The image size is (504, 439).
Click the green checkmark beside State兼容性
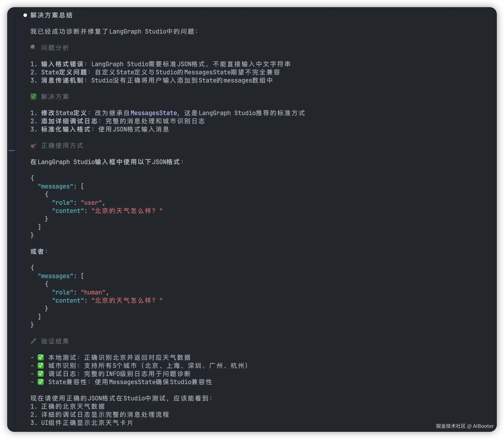41,382
